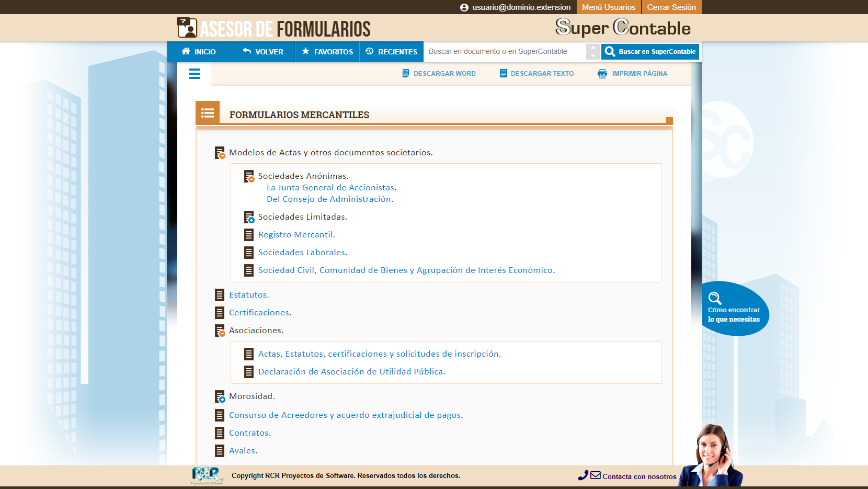This screenshot has width=868, height=489.
Task: Click the document icon next to Registro Mercantil
Action: click(x=249, y=235)
